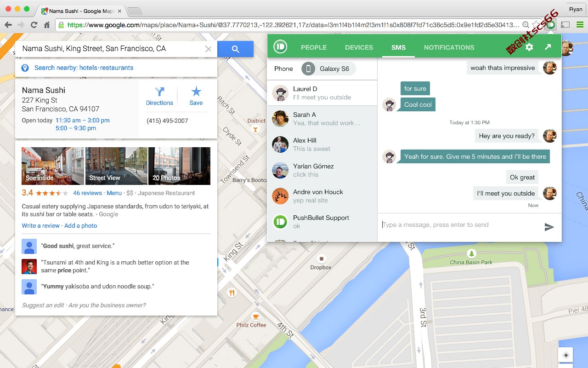Screen dimensions: 588x368
Task: Click the my-location button on map
Action: 566,355
